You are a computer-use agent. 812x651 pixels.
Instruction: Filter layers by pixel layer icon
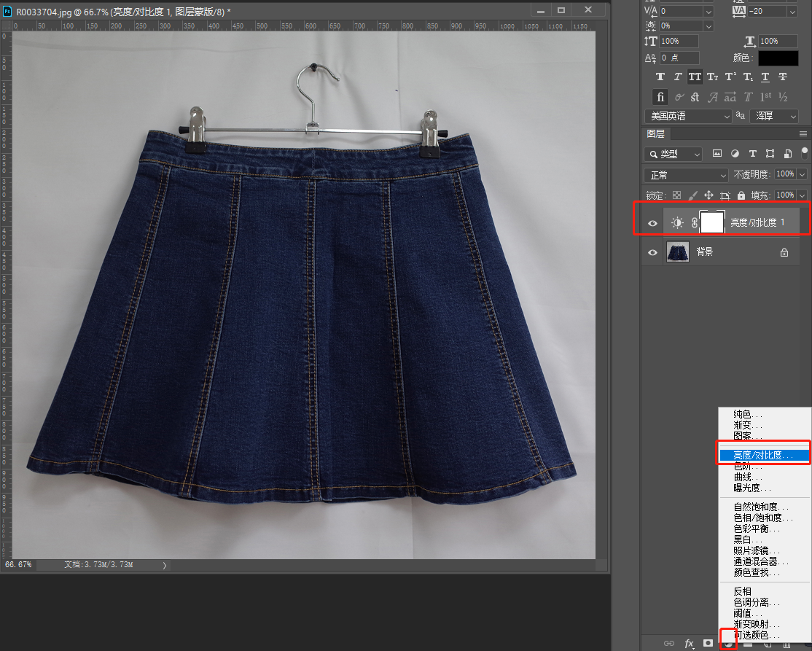click(x=717, y=154)
